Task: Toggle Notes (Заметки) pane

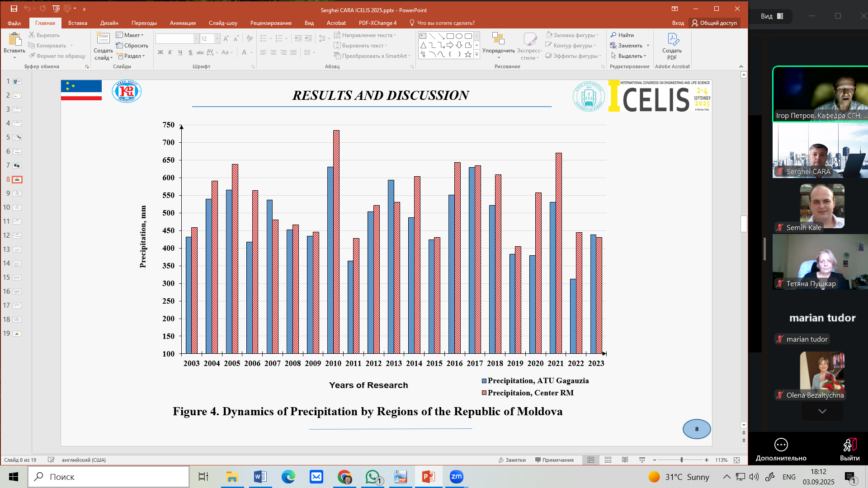Action: tap(512, 460)
